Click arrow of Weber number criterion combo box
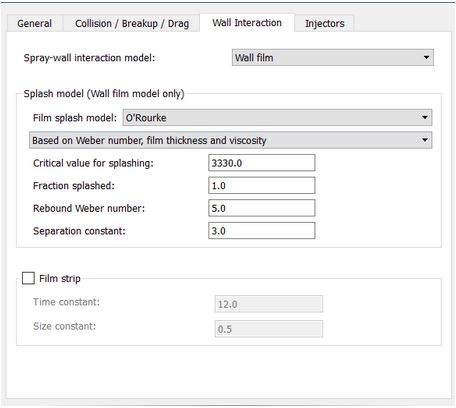Image resolution: width=456 pixels, height=408 pixels. pos(425,140)
